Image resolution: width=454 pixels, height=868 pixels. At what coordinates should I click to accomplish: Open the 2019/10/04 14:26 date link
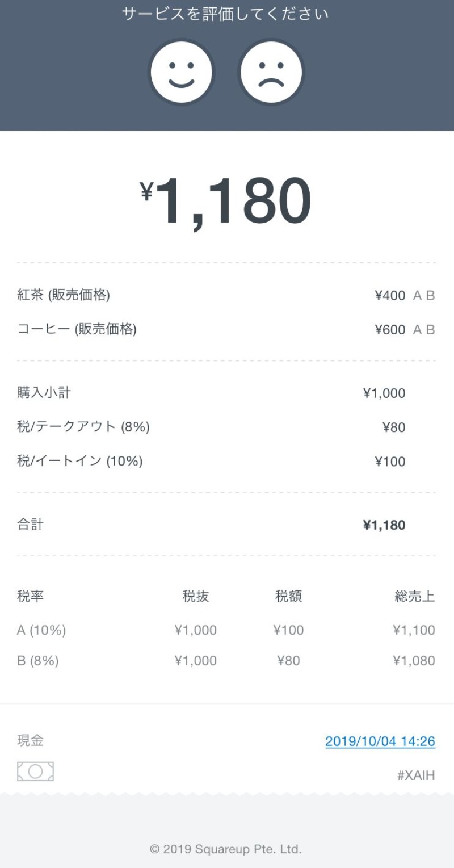point(380,741)
